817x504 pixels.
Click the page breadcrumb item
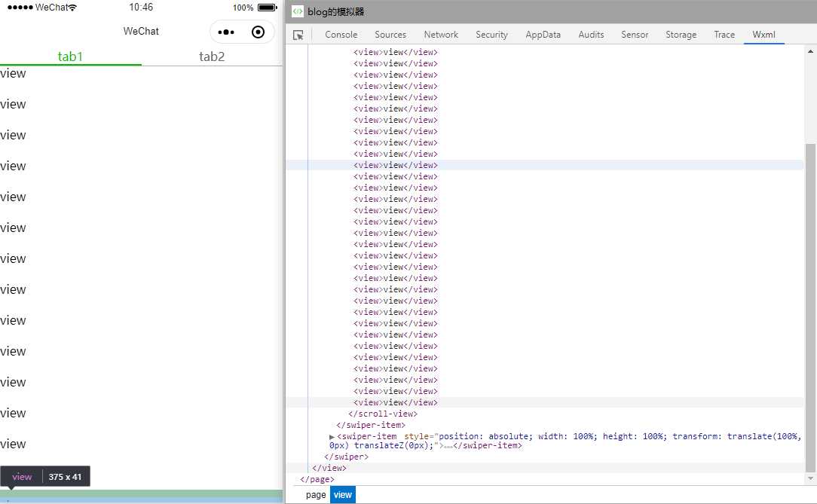(x=316, y=495)
